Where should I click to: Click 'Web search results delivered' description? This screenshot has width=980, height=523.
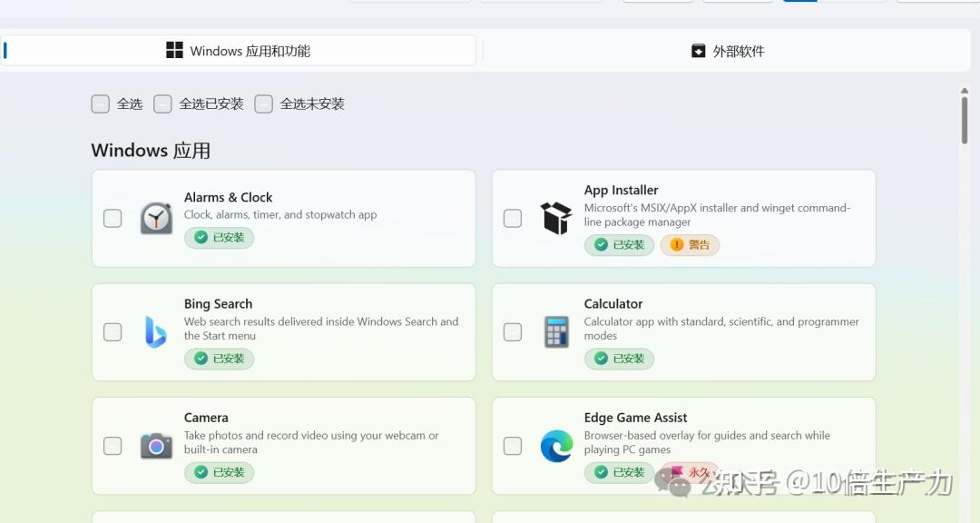click(321, 329)
